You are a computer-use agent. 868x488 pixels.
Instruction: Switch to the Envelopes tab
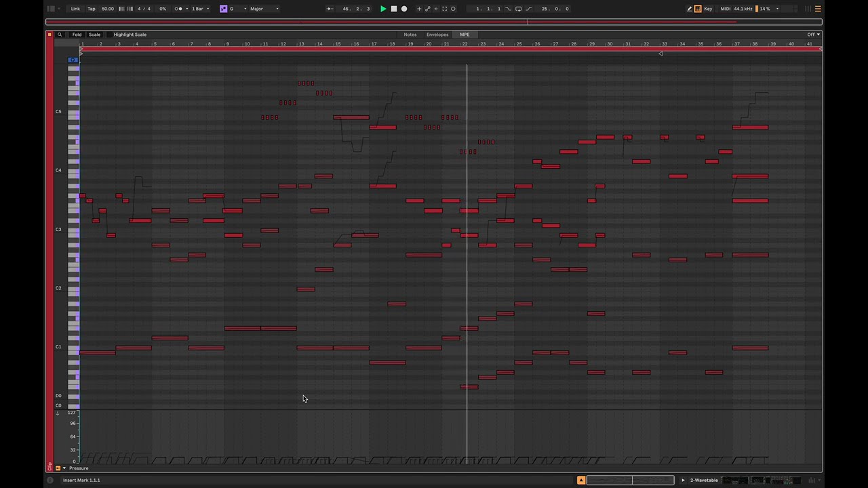click(x=437, y=35)
